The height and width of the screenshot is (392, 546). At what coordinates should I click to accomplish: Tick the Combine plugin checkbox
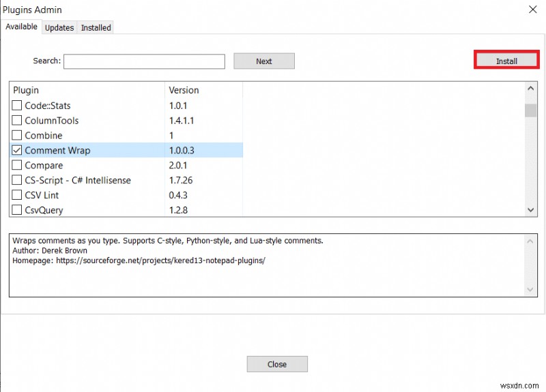pyautogui.click(x=16, y=135)
